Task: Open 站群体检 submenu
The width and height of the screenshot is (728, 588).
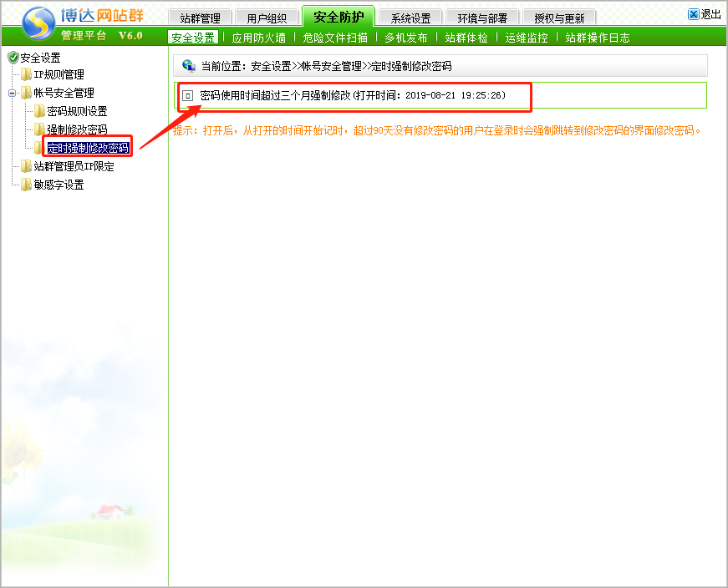Action: coord(466,38)
